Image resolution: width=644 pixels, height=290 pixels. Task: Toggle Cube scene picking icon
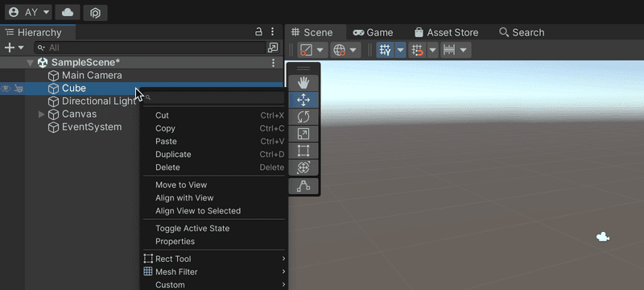19,89
